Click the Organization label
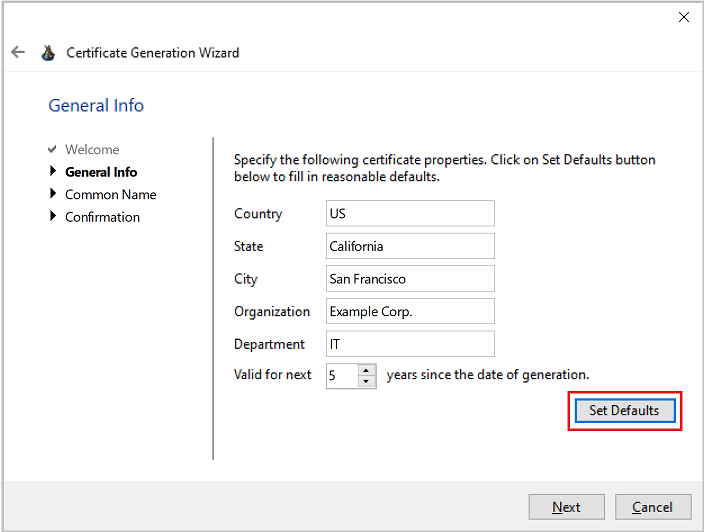This screenshot has height=532, width=704. pyautogui.click(x=272, y=312)
